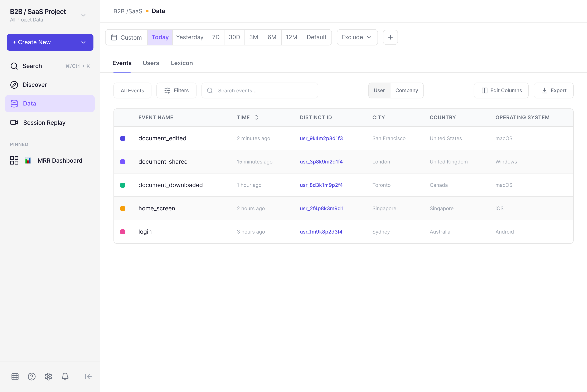Collapse the sidebar with the arrow icon
The image size is (587, 392).
[x=88, y=377]
